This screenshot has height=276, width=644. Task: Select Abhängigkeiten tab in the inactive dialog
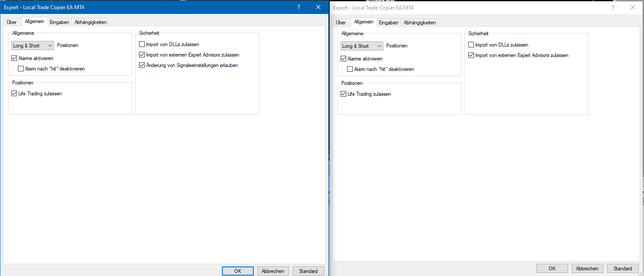click(x=419, y=23)
